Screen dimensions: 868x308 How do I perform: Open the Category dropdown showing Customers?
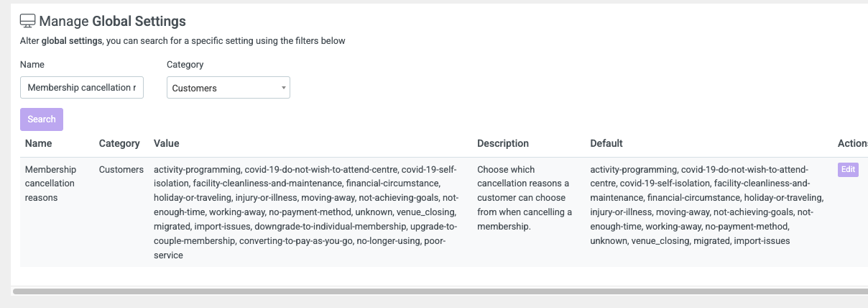click(x=228, y=88)
